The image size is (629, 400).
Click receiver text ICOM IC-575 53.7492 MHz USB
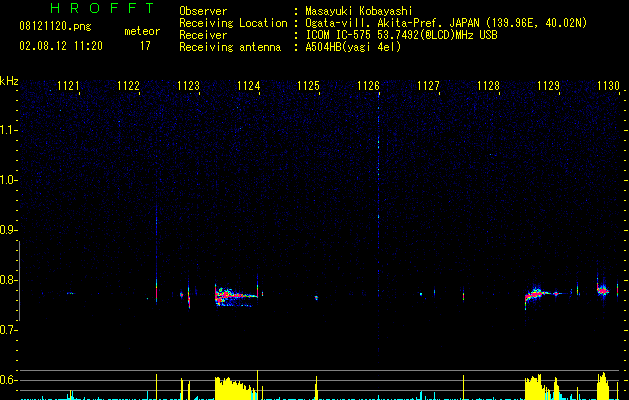click(401, 35)
